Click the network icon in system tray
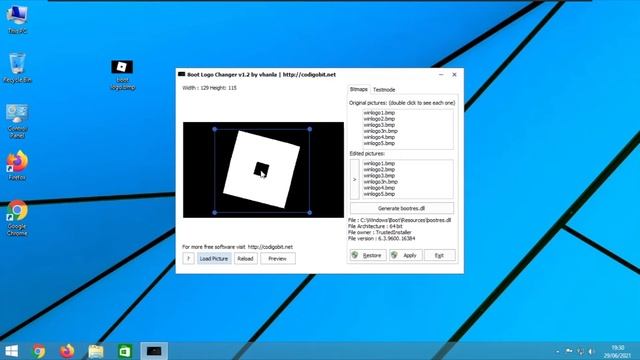Image resolution: width=640 pixels, height=360 pixels. [580, 351]
